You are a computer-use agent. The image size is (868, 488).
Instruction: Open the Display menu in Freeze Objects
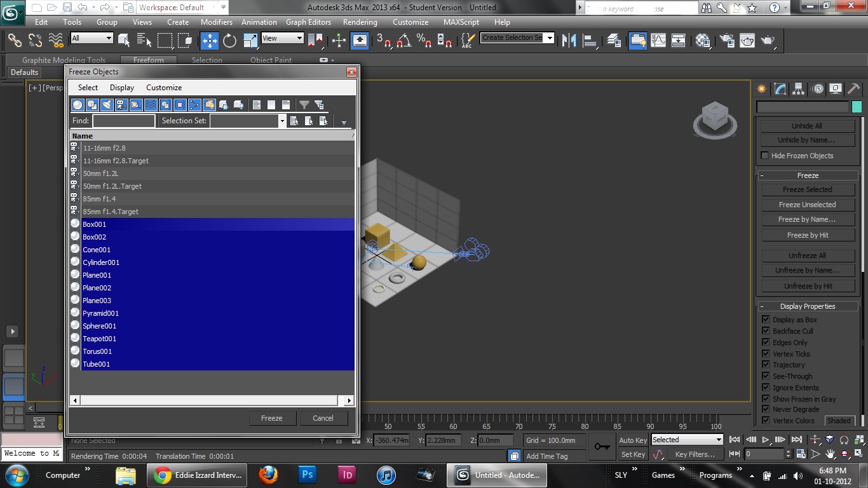[x=122, y=88]
